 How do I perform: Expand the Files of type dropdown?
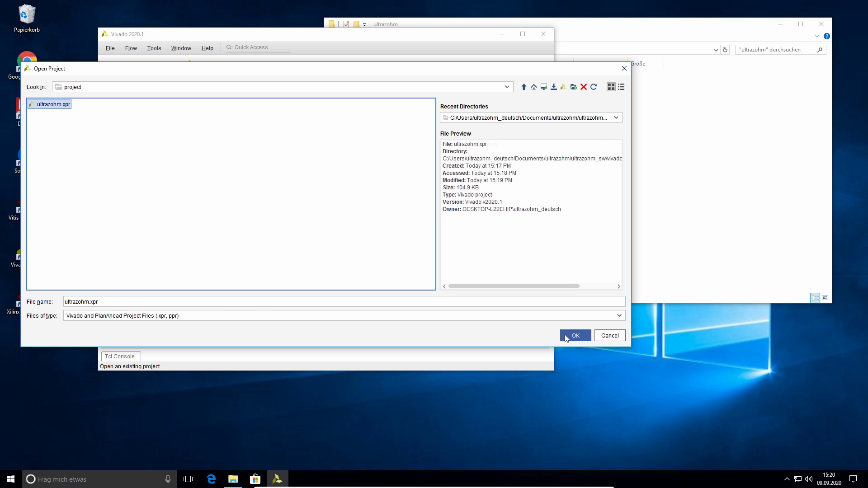coord(619,315)
